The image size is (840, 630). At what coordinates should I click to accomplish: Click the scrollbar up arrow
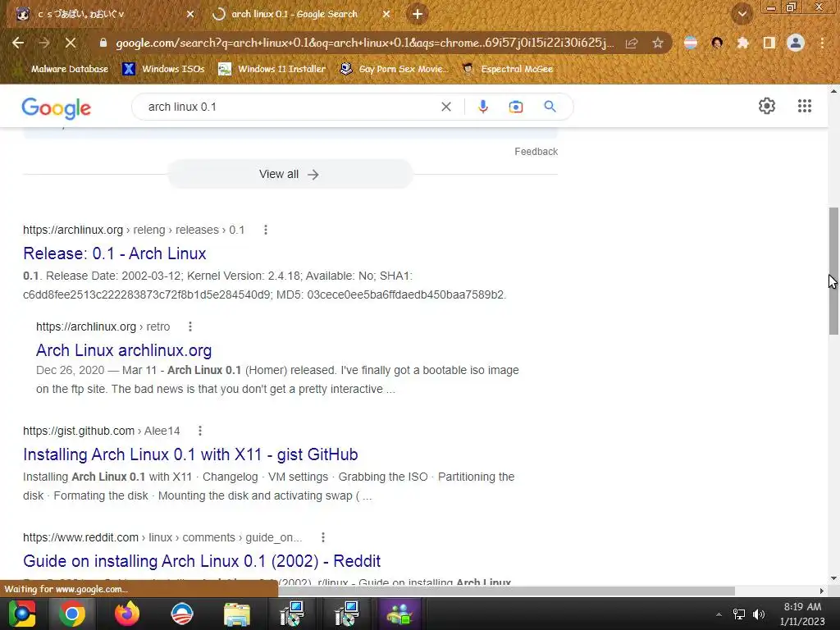(833, 91)
